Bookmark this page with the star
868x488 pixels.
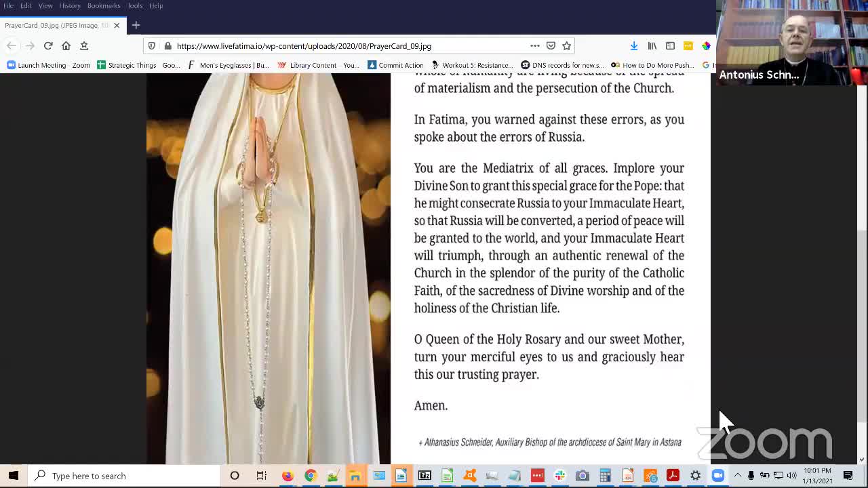[x=567, y=45]
